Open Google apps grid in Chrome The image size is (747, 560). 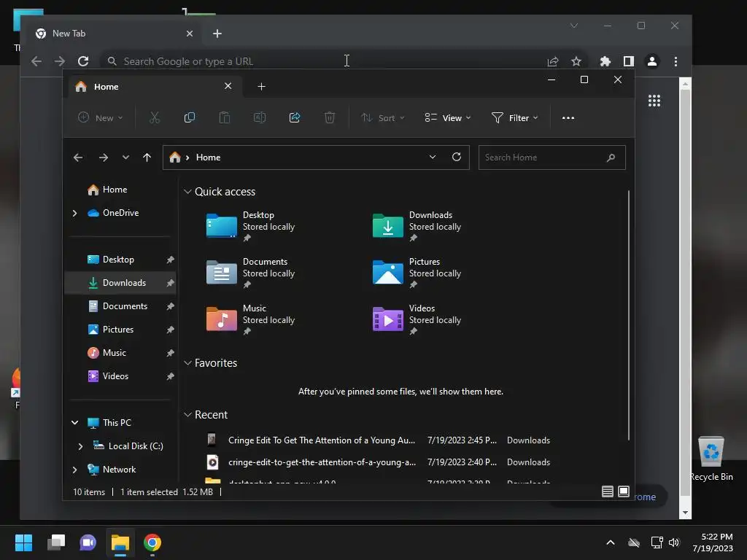point(654,101)
